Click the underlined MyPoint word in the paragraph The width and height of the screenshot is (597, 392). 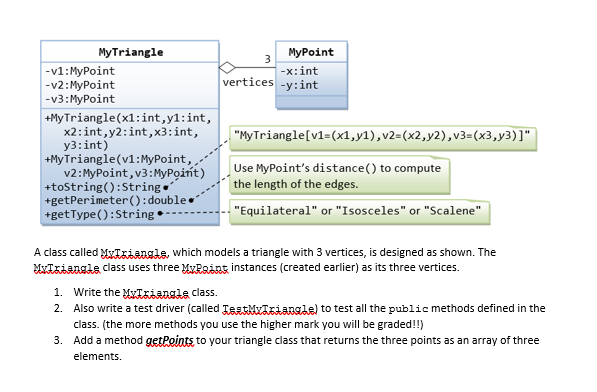205,268
